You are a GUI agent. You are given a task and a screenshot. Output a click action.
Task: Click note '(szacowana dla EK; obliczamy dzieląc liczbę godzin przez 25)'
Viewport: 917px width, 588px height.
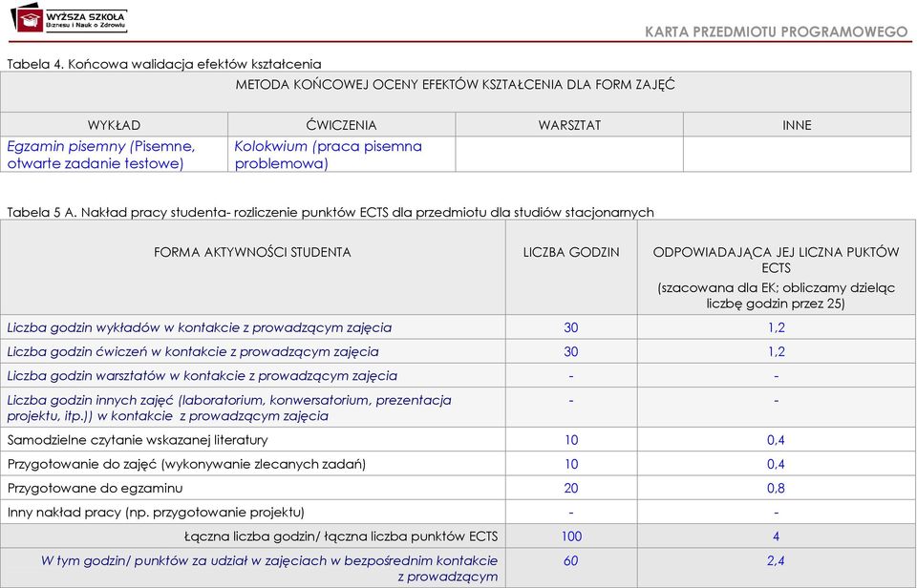pyautogui.click(x=776, y=295)
